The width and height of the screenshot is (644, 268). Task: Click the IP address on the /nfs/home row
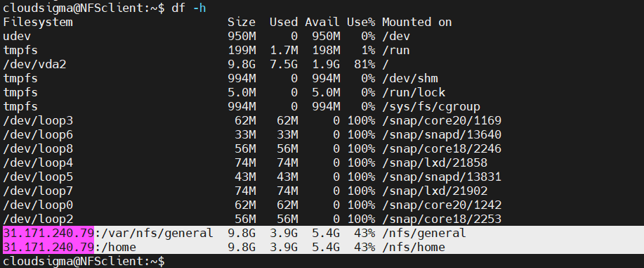[48, 247]
